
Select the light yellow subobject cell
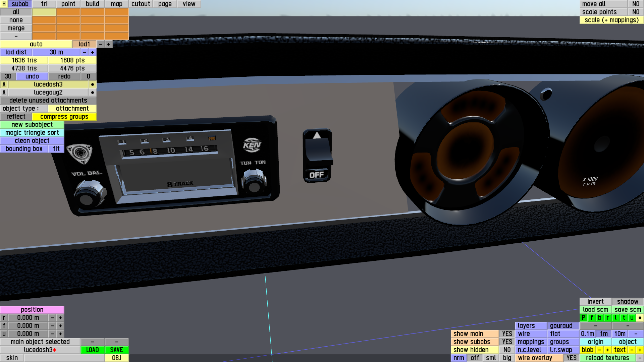click(44, 12)
